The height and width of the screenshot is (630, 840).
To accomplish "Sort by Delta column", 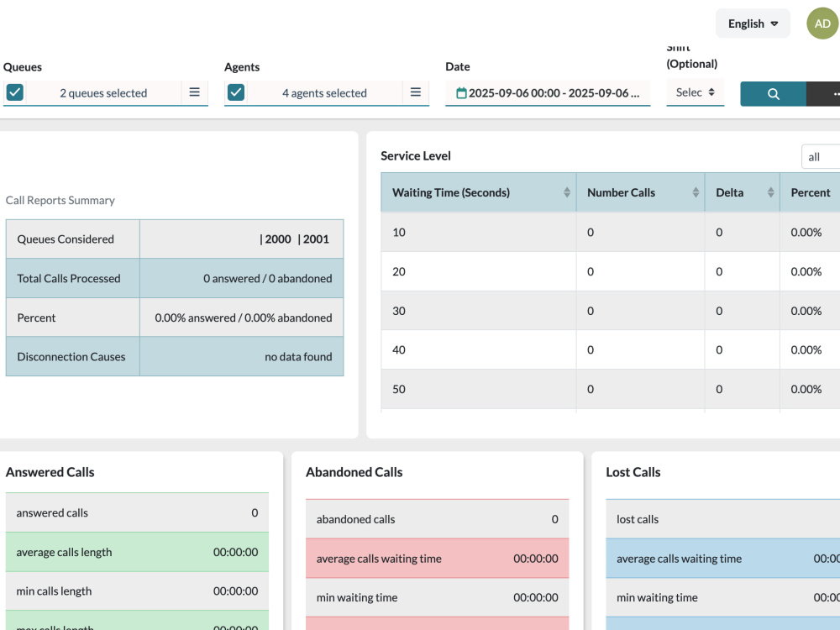I will 742,192.
